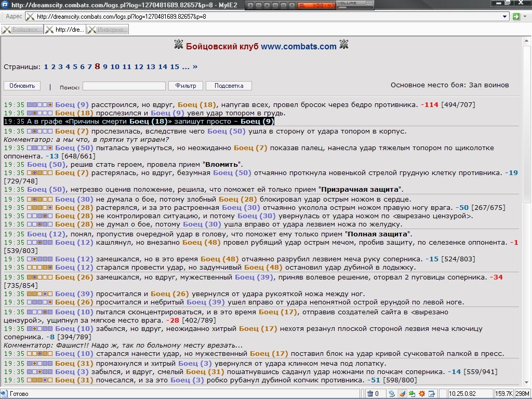Click 'Боец (12)' link in 'Полная защита' line
The height and width of the screenshot is (399, 532).
pos(46,234)
